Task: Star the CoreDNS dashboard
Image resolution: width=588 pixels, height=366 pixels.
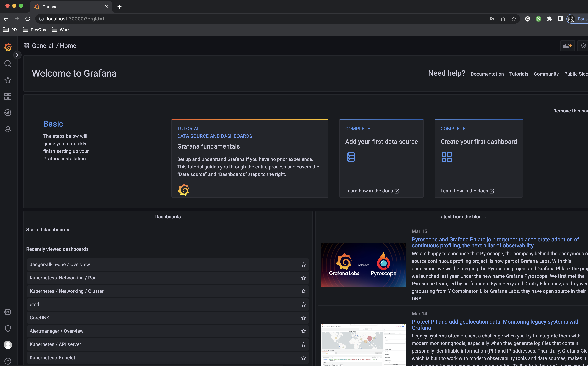Action: (303, 318)
